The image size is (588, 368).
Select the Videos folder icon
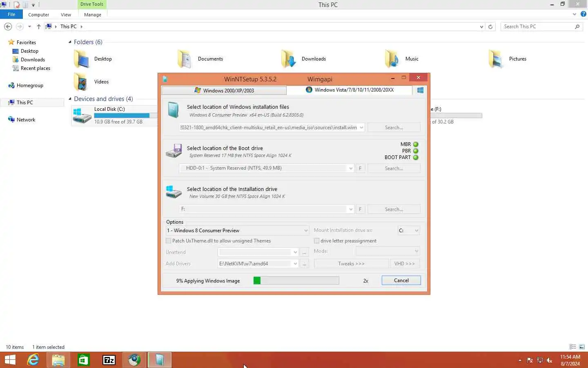pos(81,82)
